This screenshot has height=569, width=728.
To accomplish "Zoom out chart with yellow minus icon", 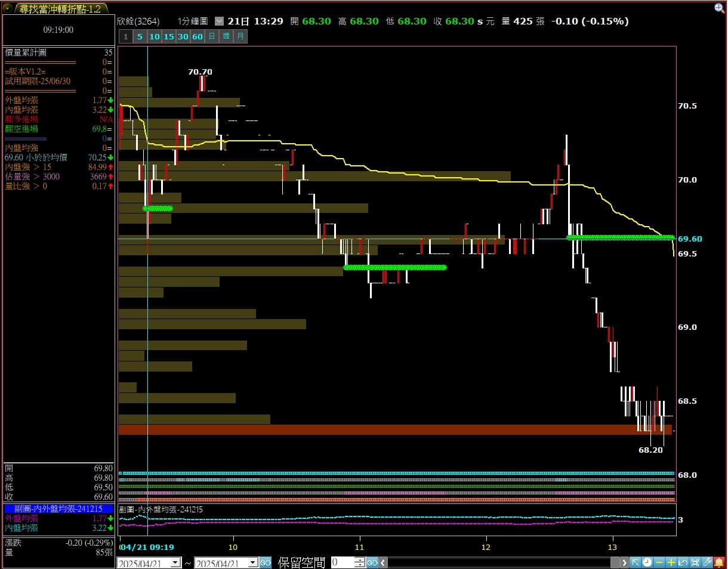I will [x=659, y=562].
